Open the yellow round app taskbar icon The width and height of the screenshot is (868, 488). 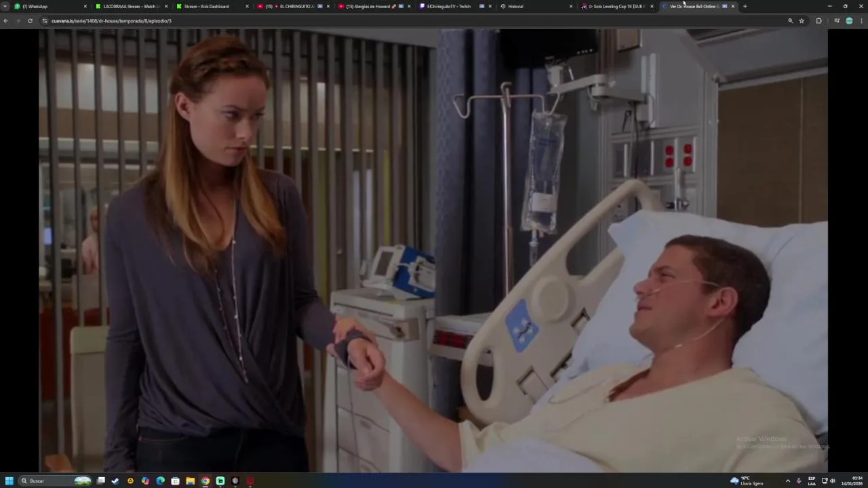click(130, 481)
